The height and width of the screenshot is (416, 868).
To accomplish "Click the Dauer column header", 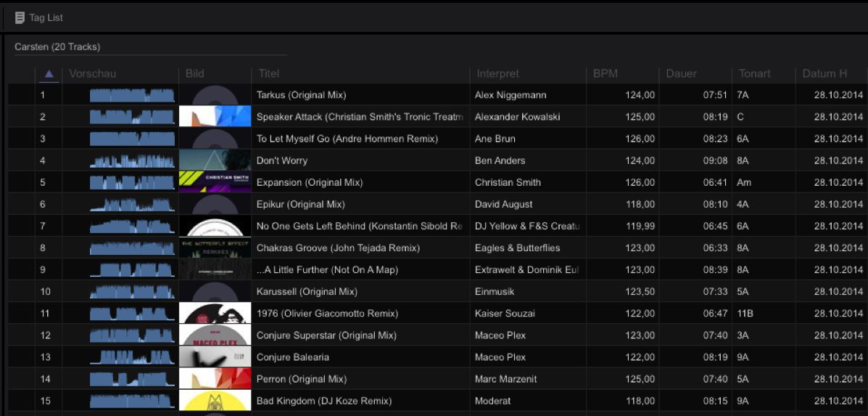I will (x=681, y=73).
